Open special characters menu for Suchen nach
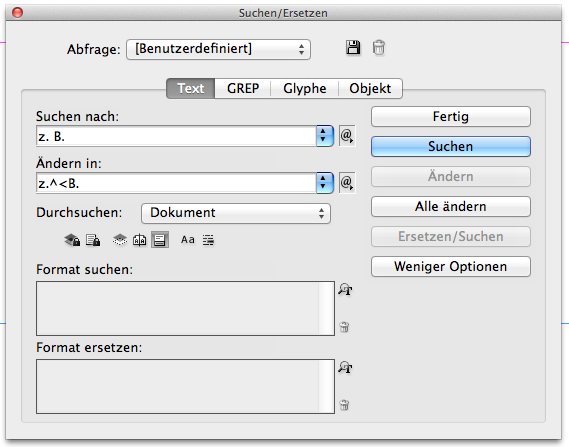Screen dimensions: 569x447 347,136
